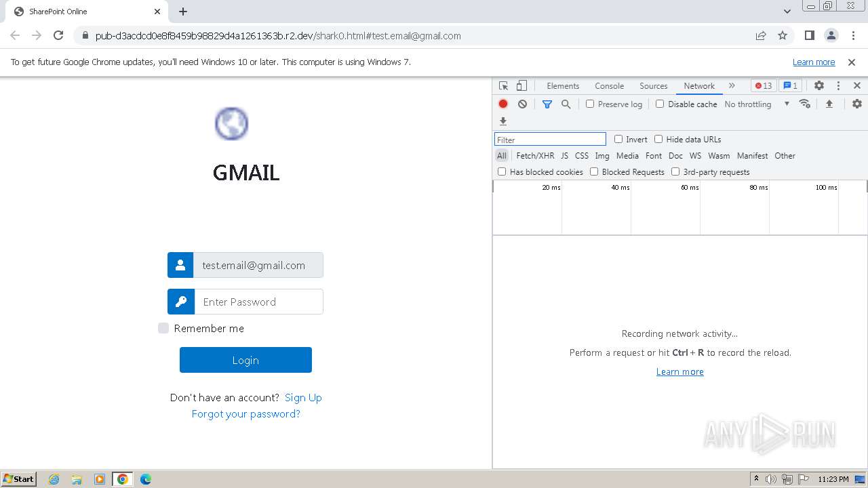Viewport: 868px width, 488px height.
Task: Follow the Sign Up link
Action: 303,398
